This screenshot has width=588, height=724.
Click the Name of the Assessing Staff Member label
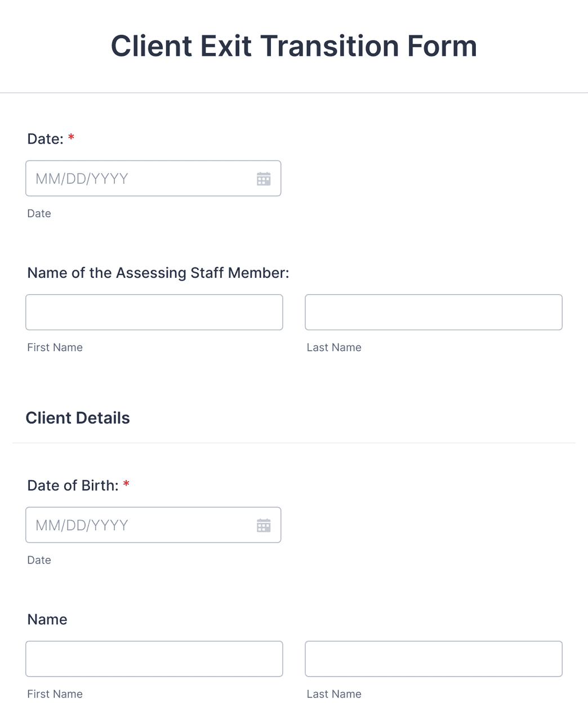point(158,273)
